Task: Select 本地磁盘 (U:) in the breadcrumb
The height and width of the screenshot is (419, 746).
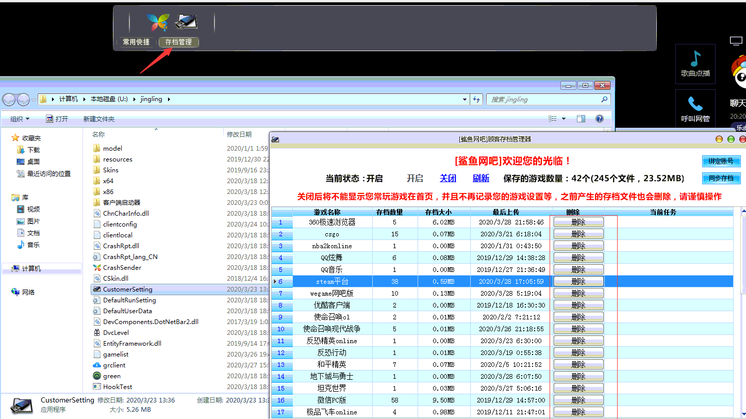Action: point(109,99)
